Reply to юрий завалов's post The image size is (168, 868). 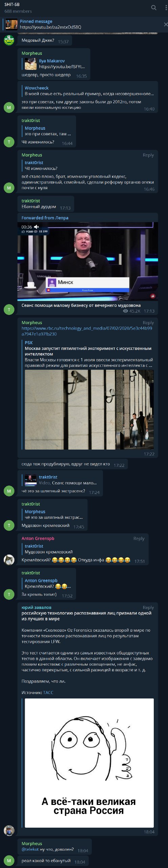pyautogui.click(x=148, y=608)
